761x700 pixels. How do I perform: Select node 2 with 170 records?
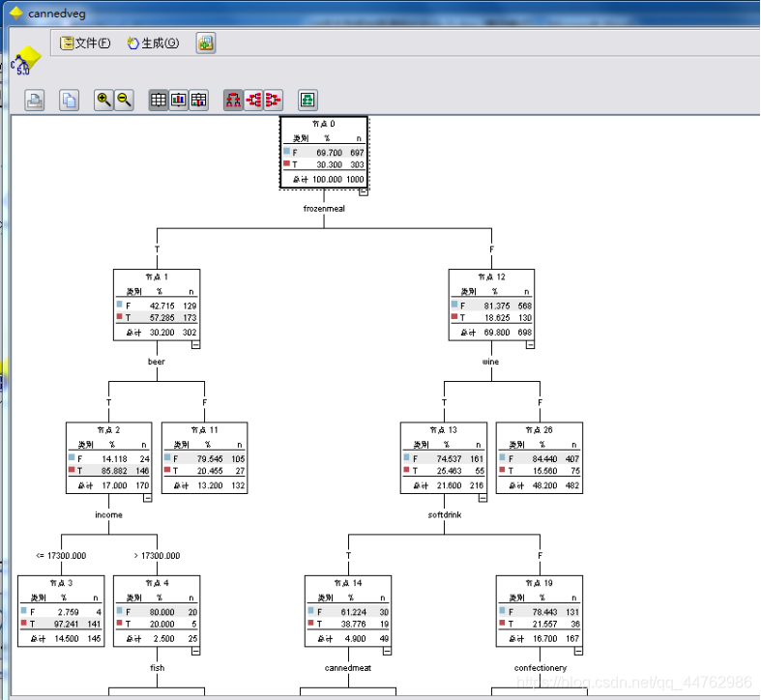coord(108,457)
